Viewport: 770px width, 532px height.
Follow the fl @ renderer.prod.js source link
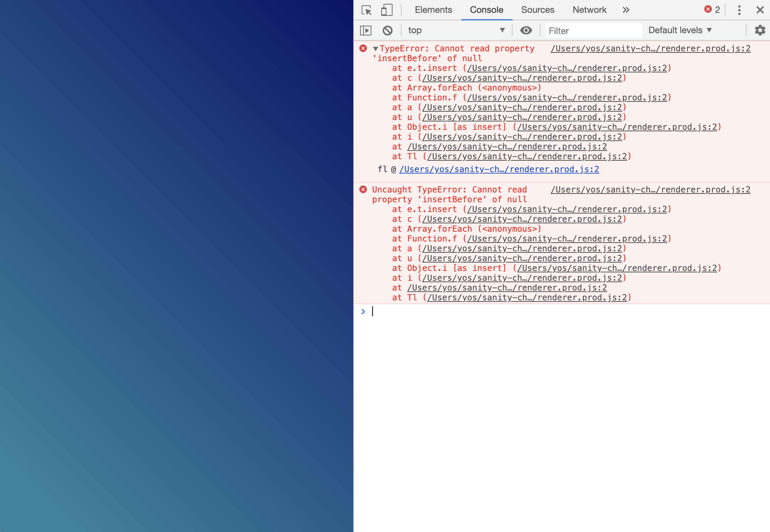[499, 169]
